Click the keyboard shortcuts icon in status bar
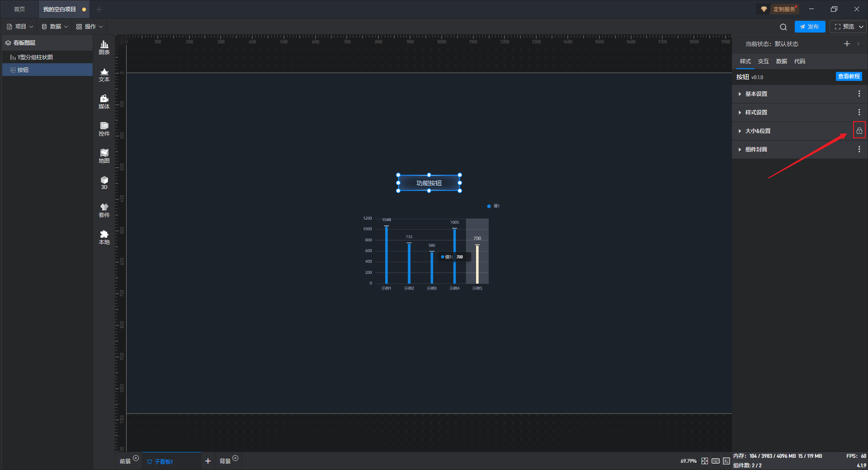868x470 pixels. point(716,461)
